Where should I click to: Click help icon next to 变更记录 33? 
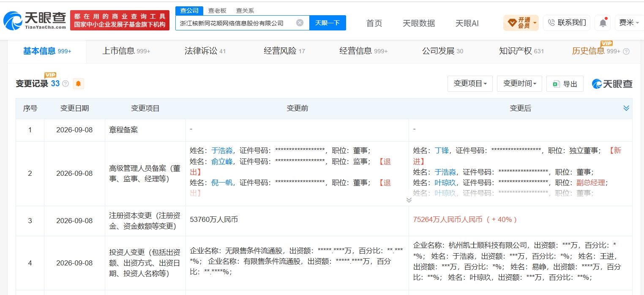65,84
